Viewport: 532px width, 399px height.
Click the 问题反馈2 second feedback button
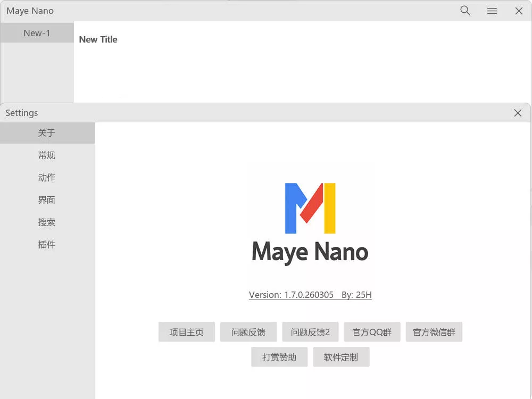(x=310, y=331)
